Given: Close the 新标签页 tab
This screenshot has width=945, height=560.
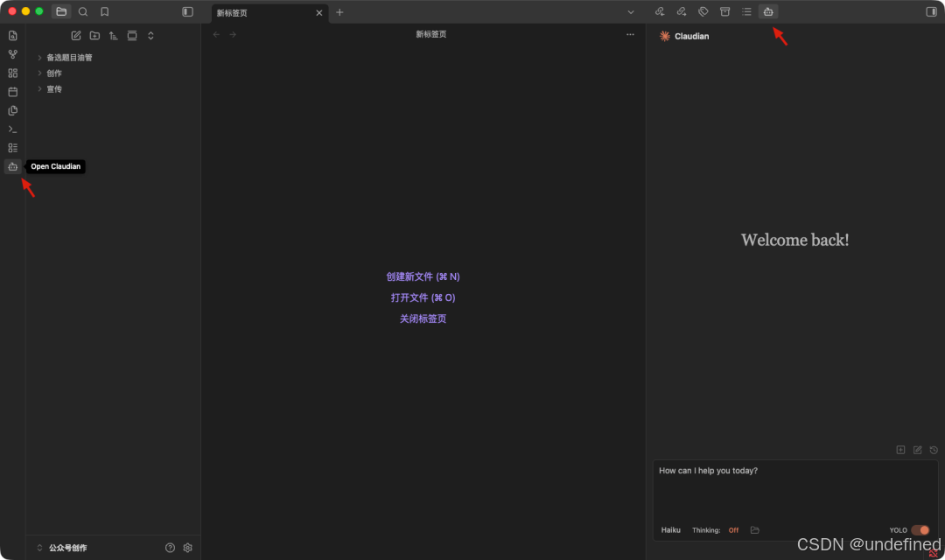Looking at the screenshot, I should (x=318, y=12).
